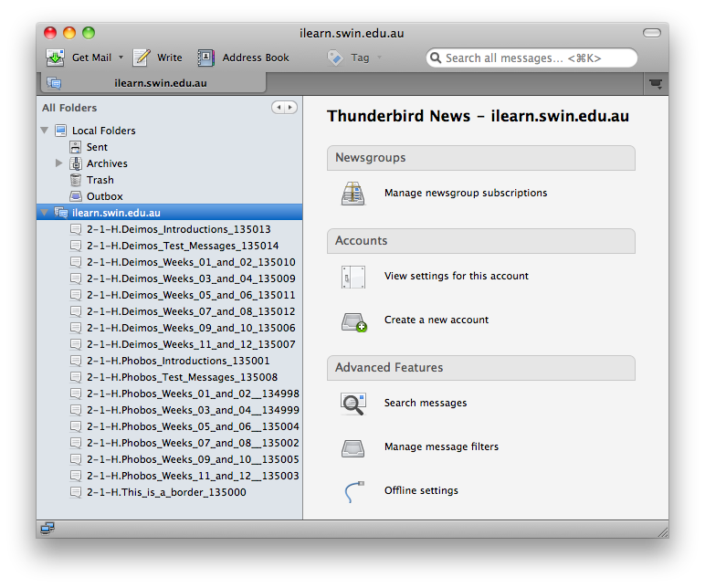Click Create a new account link

[x=437, y=320]
